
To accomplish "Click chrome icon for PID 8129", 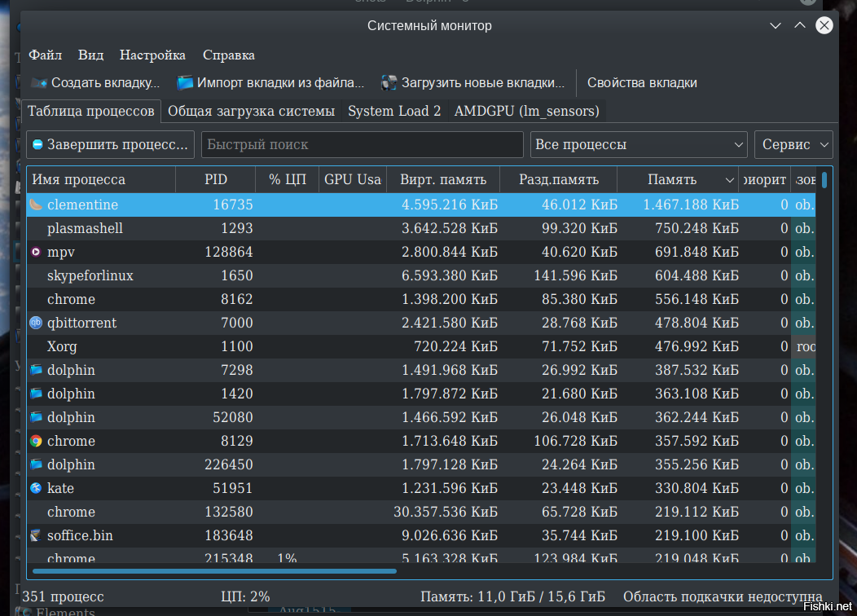I will pyautogui.click(x=36, y=441).
